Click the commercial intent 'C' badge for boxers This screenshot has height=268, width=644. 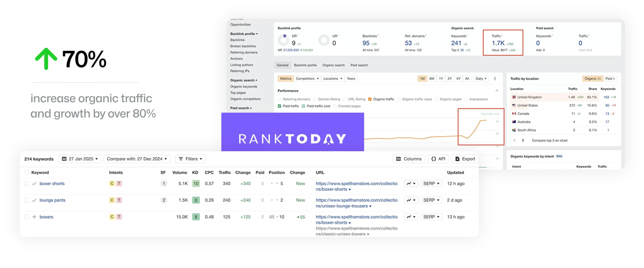112,217
